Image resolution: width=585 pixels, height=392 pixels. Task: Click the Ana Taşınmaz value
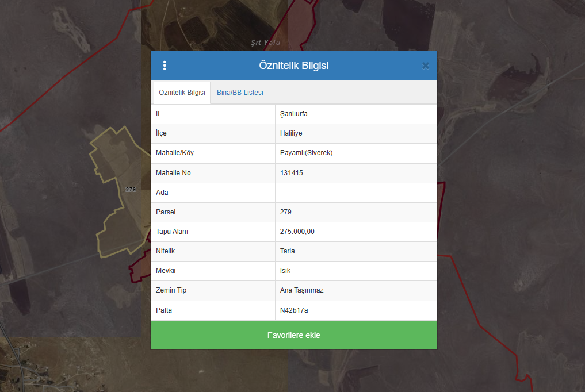coord(301,290)
